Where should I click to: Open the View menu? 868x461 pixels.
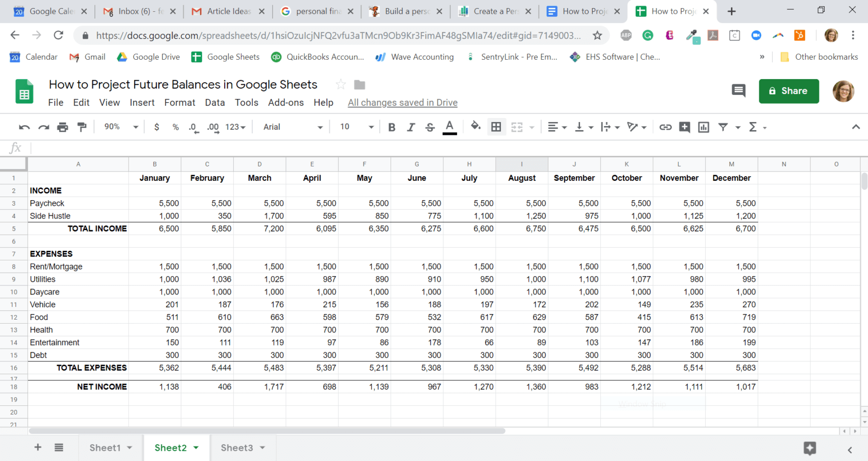pyautogui.click(x=109, y=103)
